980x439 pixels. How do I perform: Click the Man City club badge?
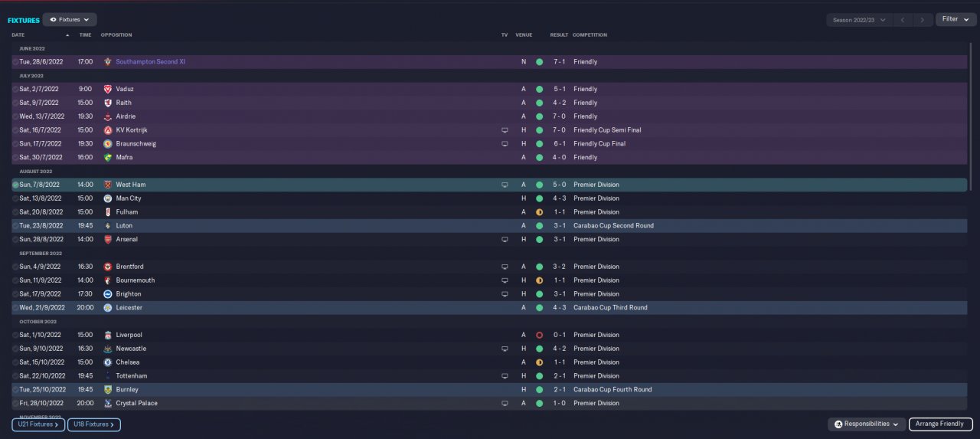108,198
